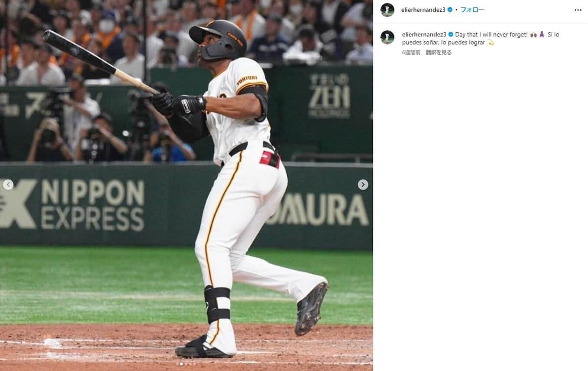This screenshot has height=371, width=588.
Task: Click the 'Day that I will never forget' caption
Action: point(491,35)
